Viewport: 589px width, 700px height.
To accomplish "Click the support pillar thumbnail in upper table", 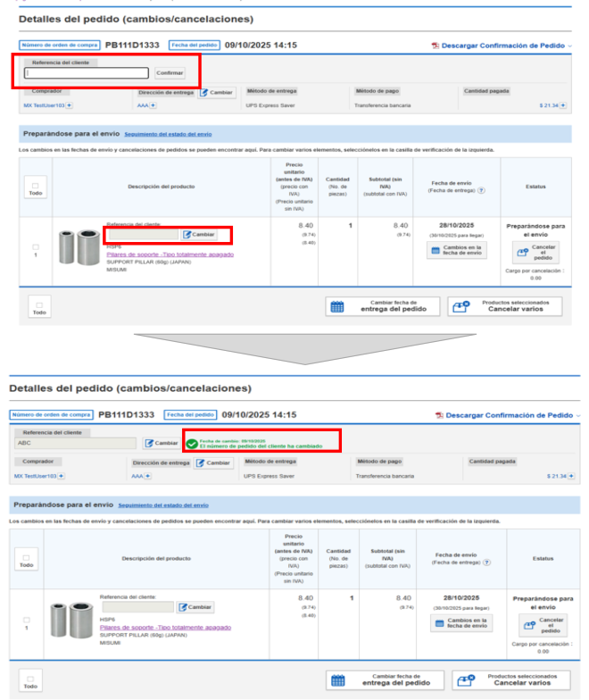I will [x=76, y=247].
